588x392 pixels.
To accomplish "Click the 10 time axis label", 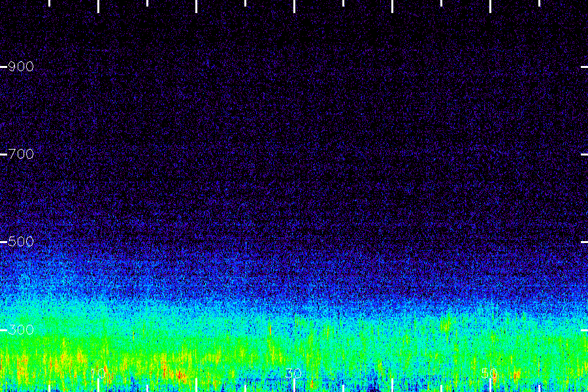I will pyautogui.click(x=98, y=374).
